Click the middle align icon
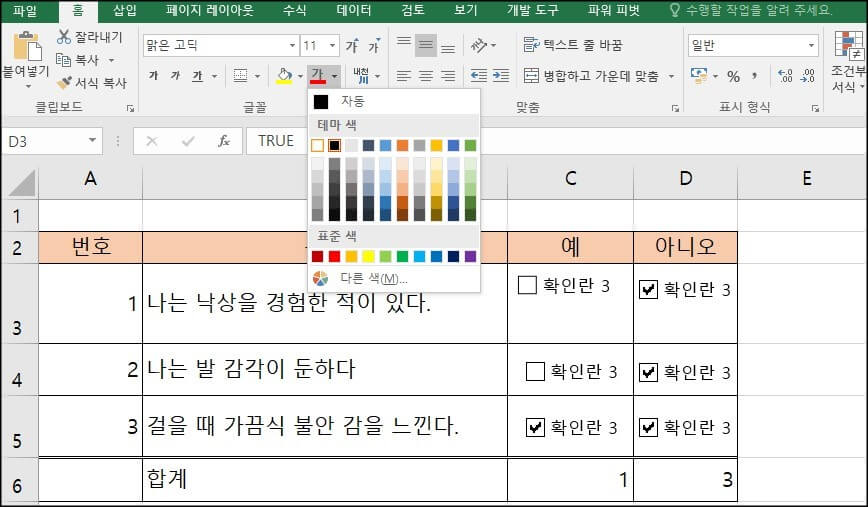 (426, 45)
